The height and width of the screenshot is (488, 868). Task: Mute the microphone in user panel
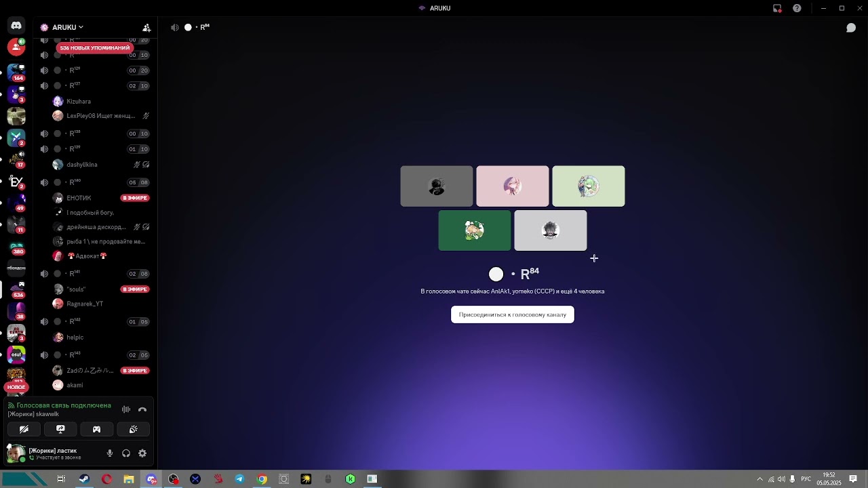(110, 453)
